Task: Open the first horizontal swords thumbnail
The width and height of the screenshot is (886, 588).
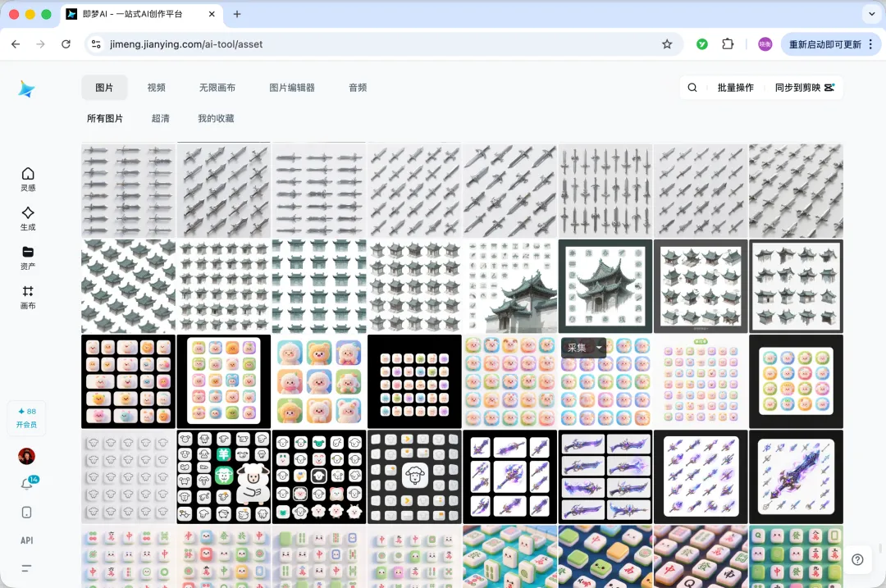Action: 128,190
